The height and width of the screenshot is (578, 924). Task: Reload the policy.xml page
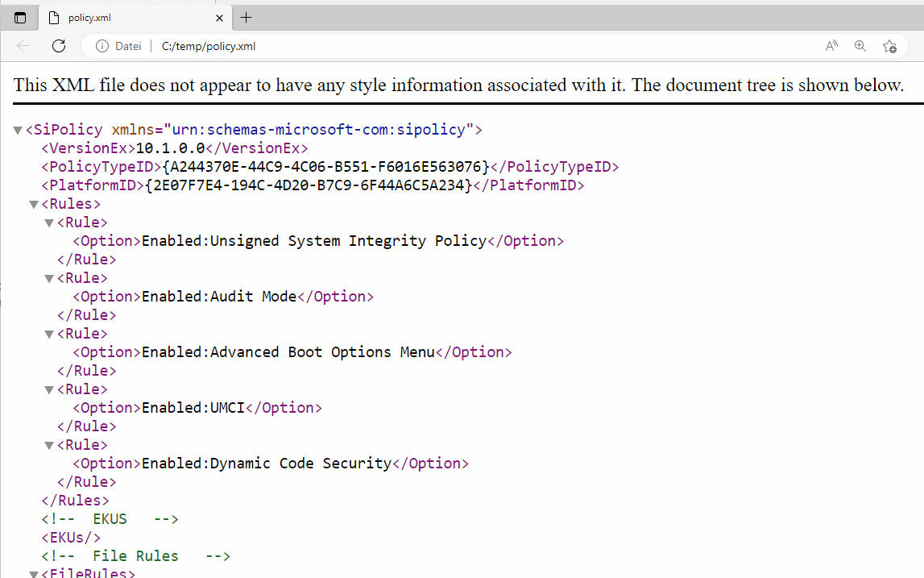point(59,46)
